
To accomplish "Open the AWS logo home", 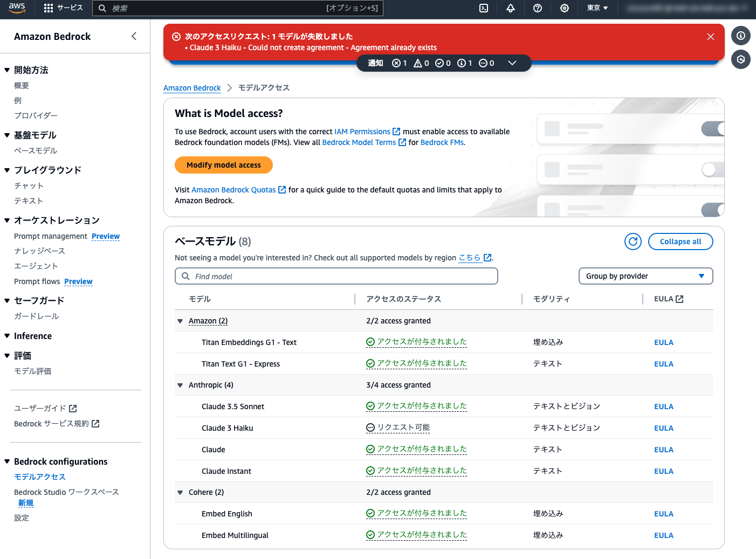I will click(17, 8).
